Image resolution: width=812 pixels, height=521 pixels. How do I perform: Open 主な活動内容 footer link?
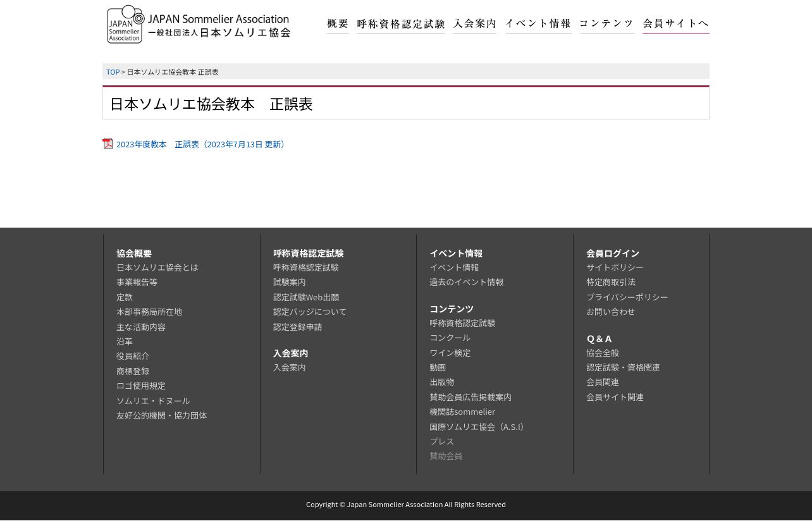point(141,327)
